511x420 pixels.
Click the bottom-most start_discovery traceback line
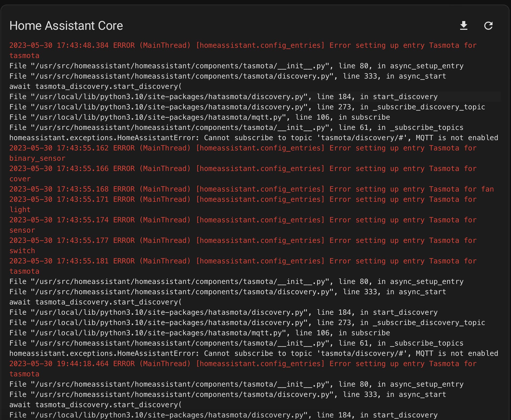[223, 415]
